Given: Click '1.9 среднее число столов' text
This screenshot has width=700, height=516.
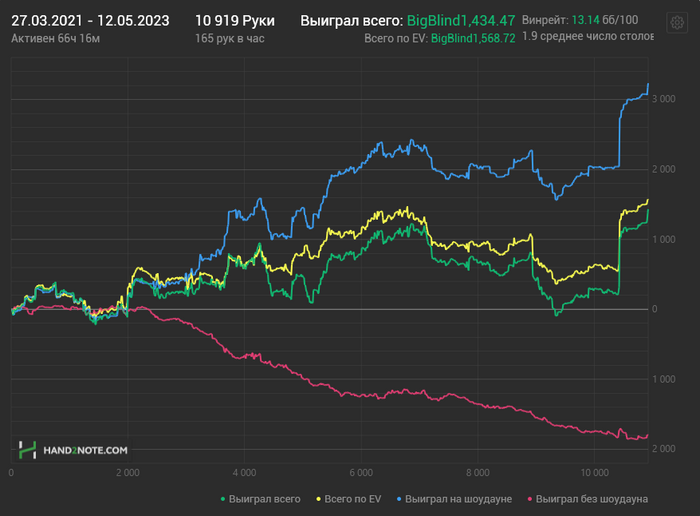Looking at the screenshot, I should point(588,36).
